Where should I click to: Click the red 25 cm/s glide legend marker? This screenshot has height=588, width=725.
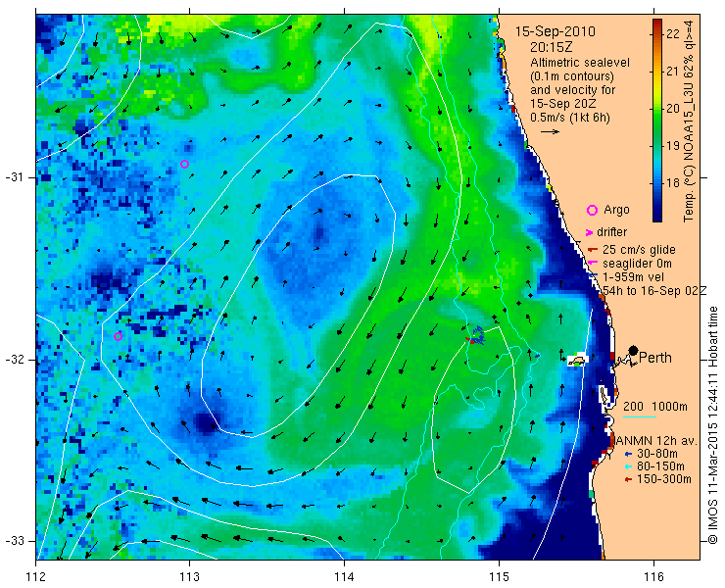pyautogui.click(x=593, y=250)
